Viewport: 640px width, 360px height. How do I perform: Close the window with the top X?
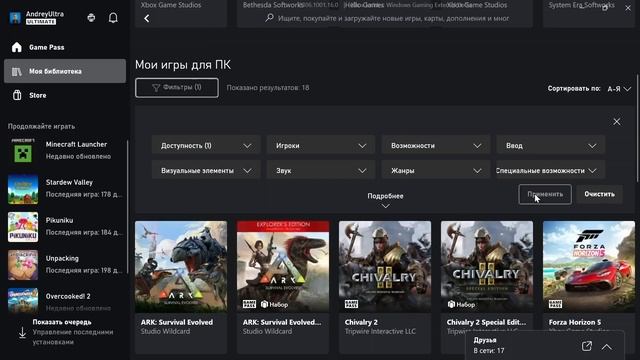pyautogui.click(x=628, y=8)
